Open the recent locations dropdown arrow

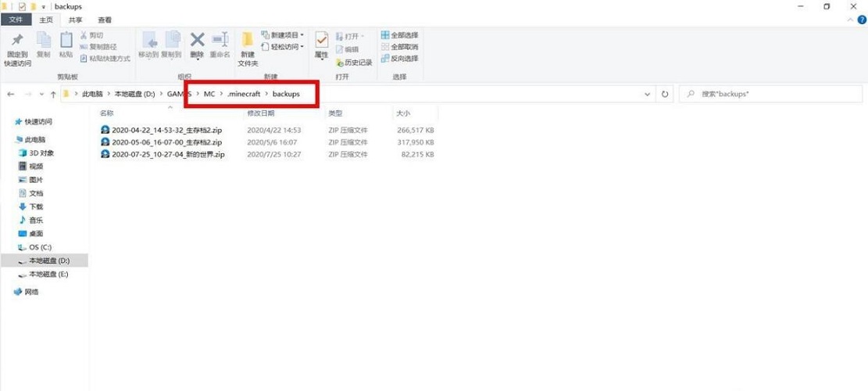click(x=42, y=94)
